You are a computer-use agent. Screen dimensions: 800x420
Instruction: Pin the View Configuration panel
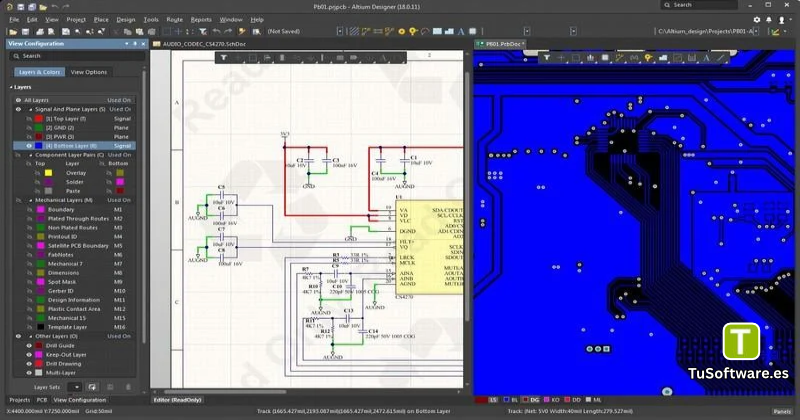coord(135,44)
